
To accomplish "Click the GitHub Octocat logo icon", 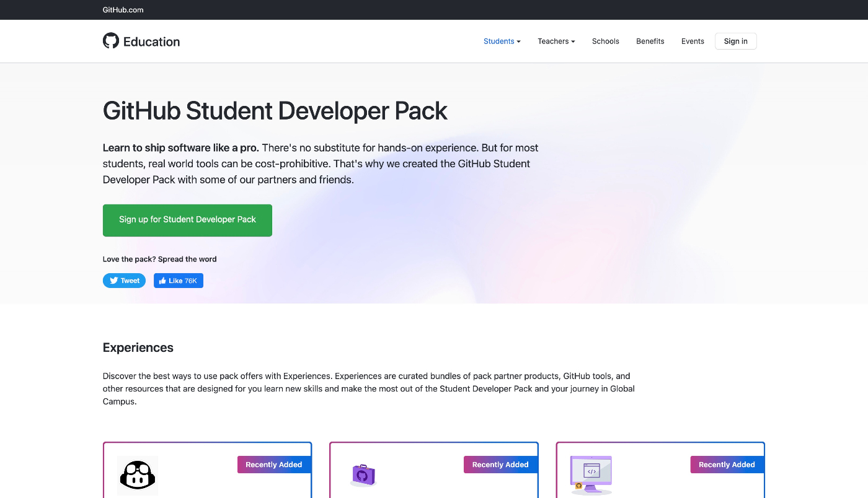I will [x=111, y=41].
